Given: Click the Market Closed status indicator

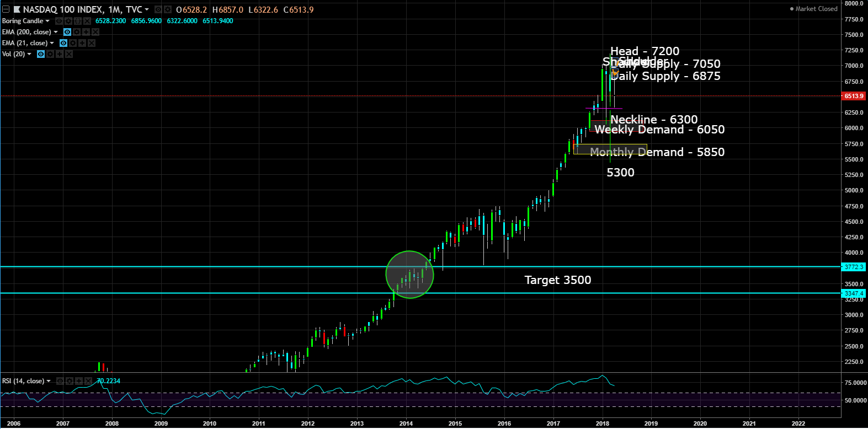Looking at the screenshot, I should click(814, 9).
